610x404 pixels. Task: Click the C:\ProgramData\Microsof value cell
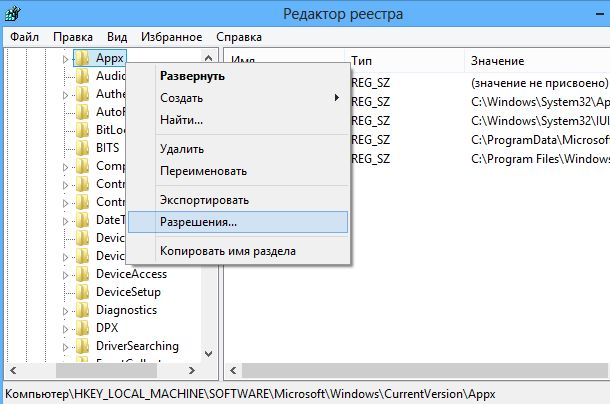coord(540,140)
